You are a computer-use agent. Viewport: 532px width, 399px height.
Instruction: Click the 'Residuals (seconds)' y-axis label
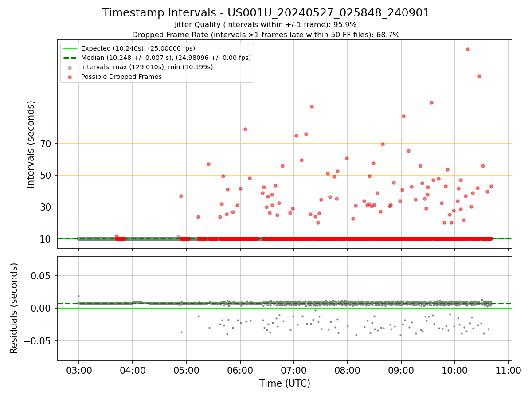coord(14,308)
